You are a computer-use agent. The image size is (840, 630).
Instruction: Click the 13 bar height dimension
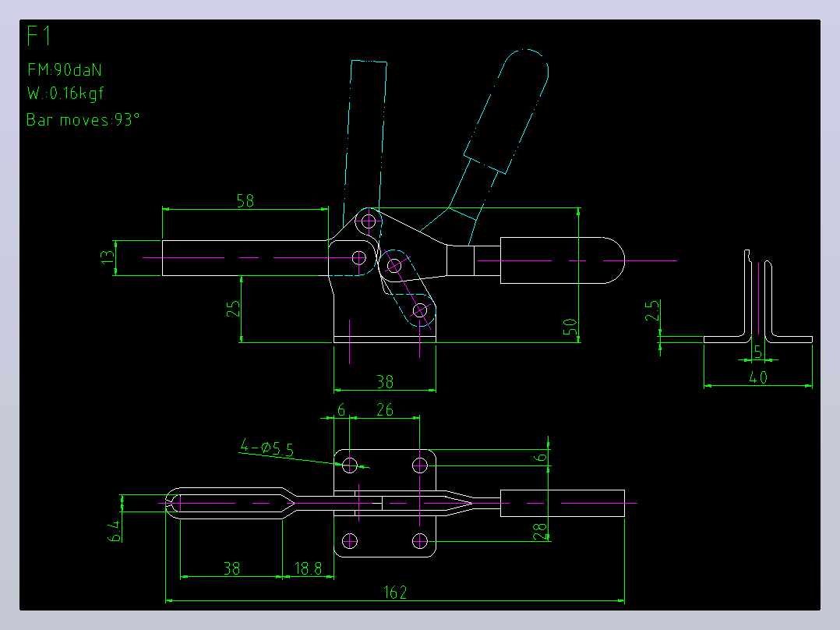pyautogui.click(x=108, y=257)
